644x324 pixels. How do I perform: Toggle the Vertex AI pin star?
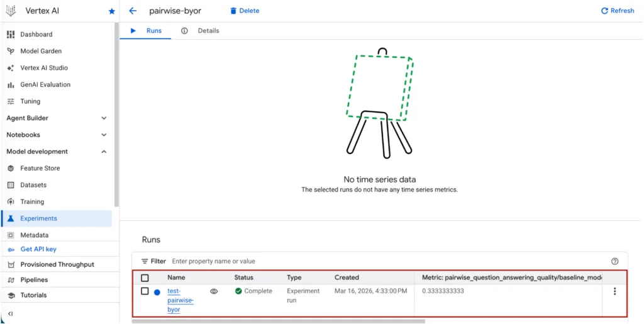point(111,11)
